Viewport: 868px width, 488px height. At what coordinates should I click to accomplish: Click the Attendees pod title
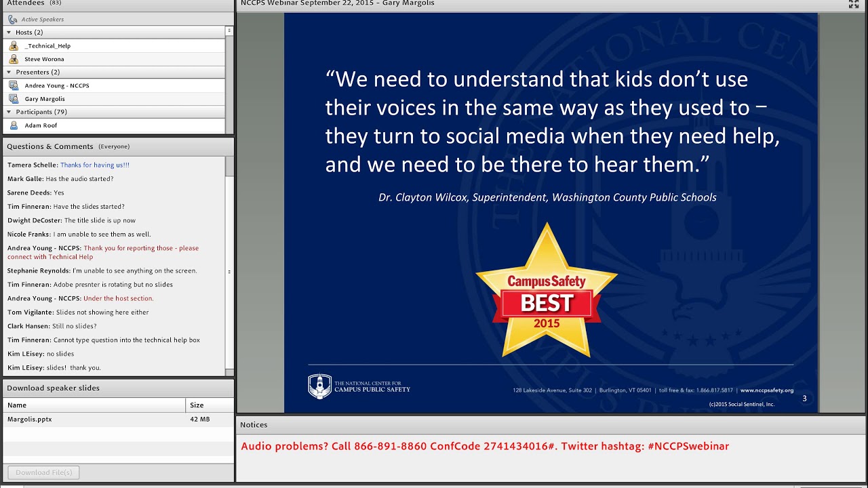(x=25, y=3)
